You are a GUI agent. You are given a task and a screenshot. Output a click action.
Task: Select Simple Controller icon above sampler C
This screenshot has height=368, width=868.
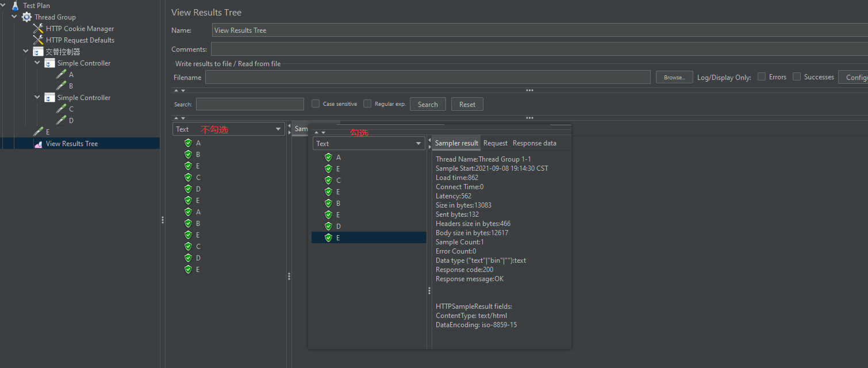tap(50, 97)
